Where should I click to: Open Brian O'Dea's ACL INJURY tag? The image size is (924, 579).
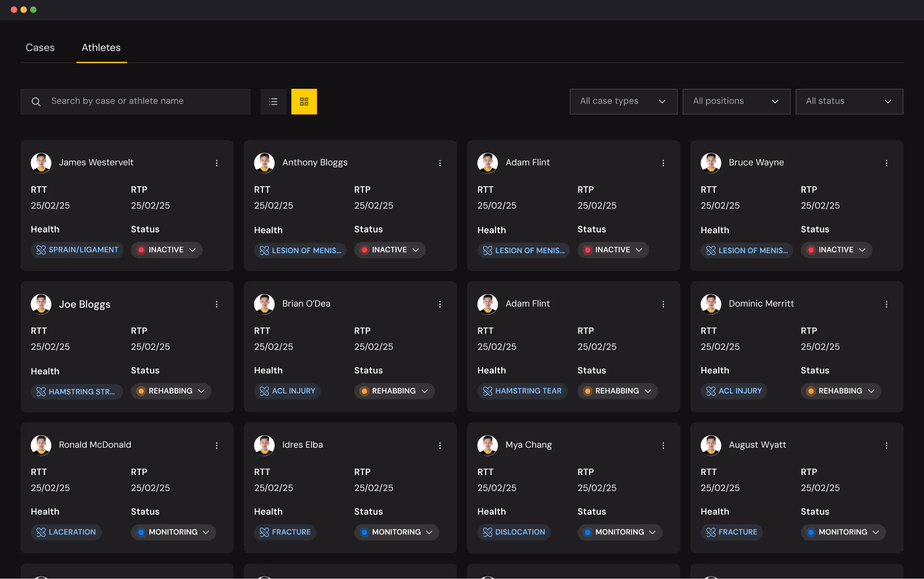[287, 391]
